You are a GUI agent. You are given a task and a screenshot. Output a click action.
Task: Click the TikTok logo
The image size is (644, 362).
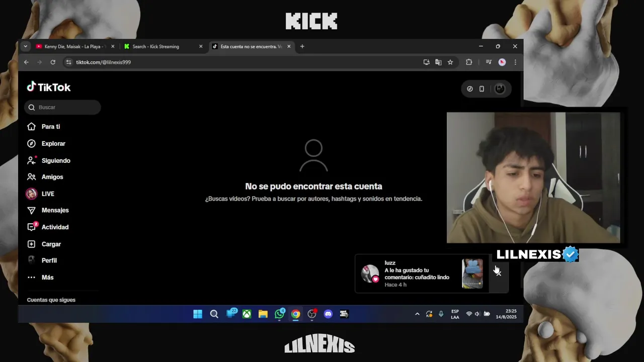point(49,87)
